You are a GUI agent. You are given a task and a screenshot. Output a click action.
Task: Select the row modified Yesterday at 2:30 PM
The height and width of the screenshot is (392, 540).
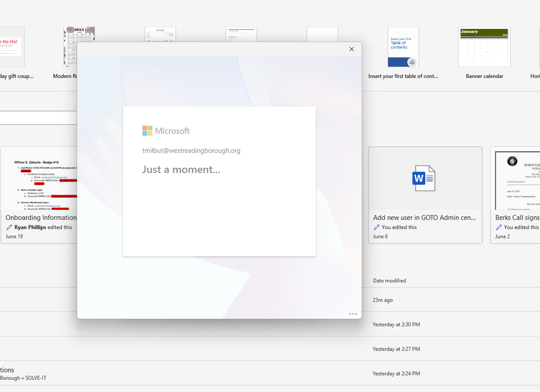270,324
